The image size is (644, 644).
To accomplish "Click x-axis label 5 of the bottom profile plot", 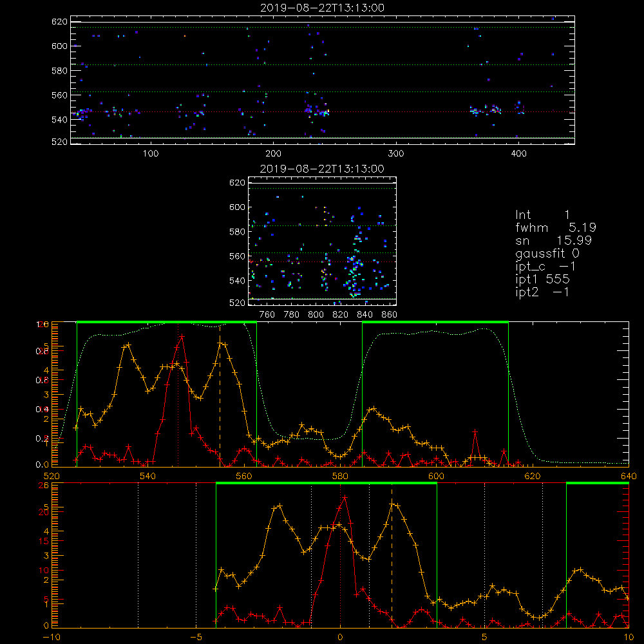I will (485, 638).
